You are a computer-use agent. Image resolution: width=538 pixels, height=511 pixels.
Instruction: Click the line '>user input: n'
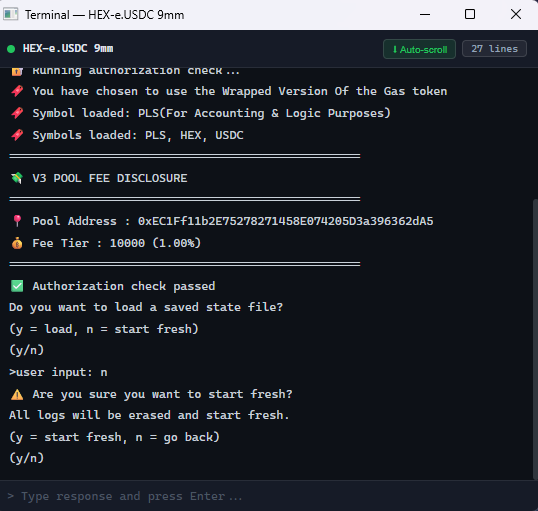[x=58, y=372]
